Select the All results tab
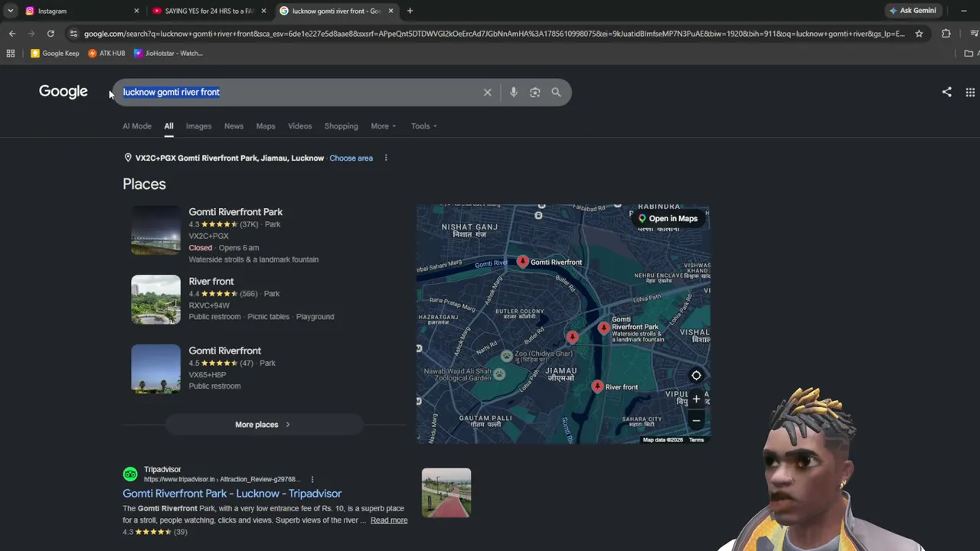The width and height of the screenshot is (980, 551). point(168,126)
